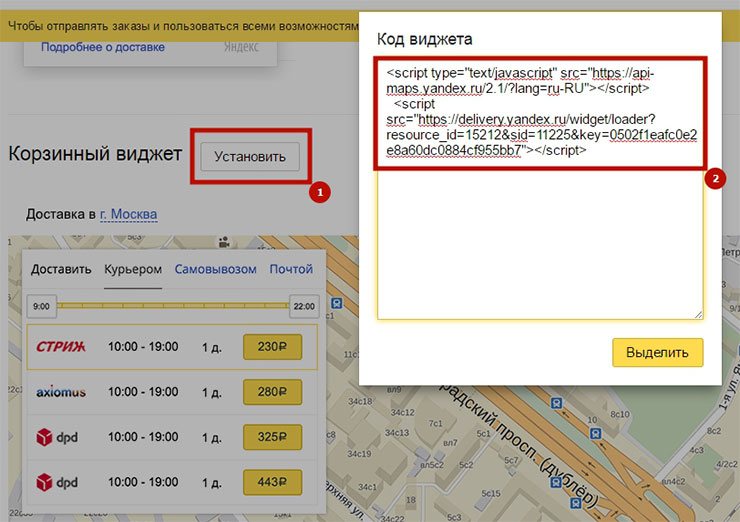
Task: Click the 22:00 end time slider handle
Action: pyautogui.click(x=304, y=306)
